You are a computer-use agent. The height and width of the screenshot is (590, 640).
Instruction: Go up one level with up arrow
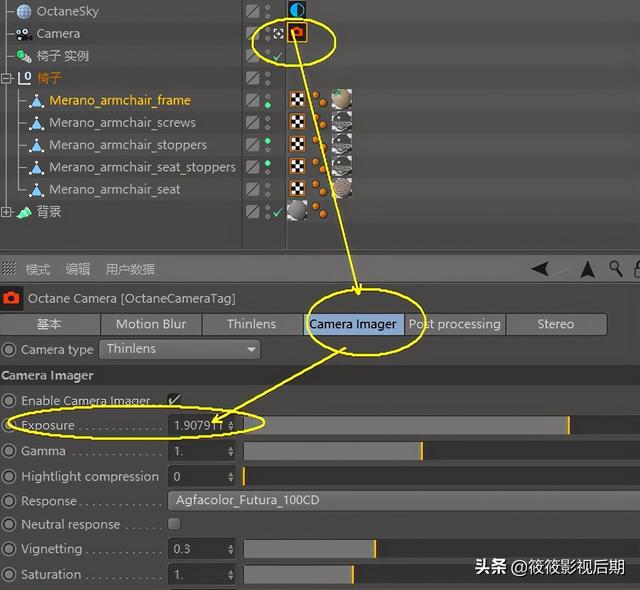(x=587, y=269)
